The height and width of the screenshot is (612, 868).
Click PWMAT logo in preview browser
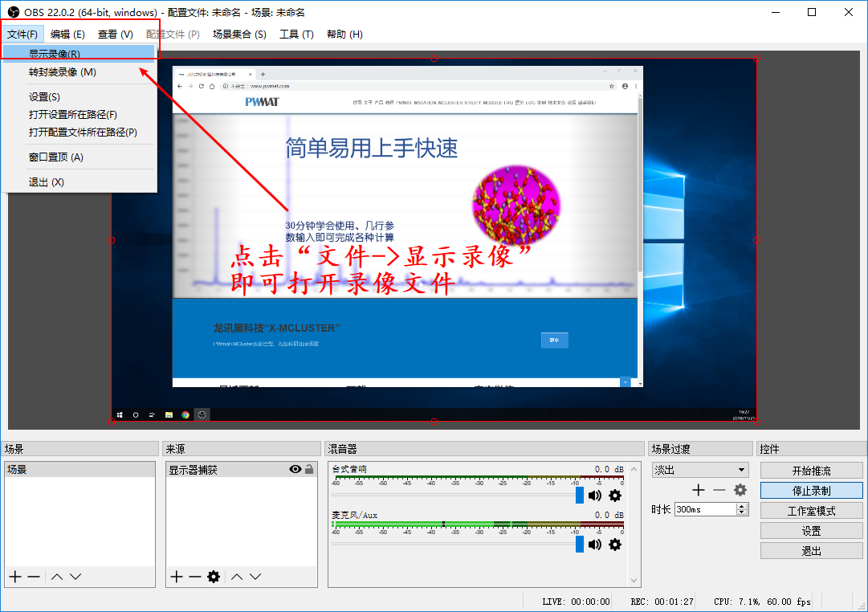tap(262, 102)
